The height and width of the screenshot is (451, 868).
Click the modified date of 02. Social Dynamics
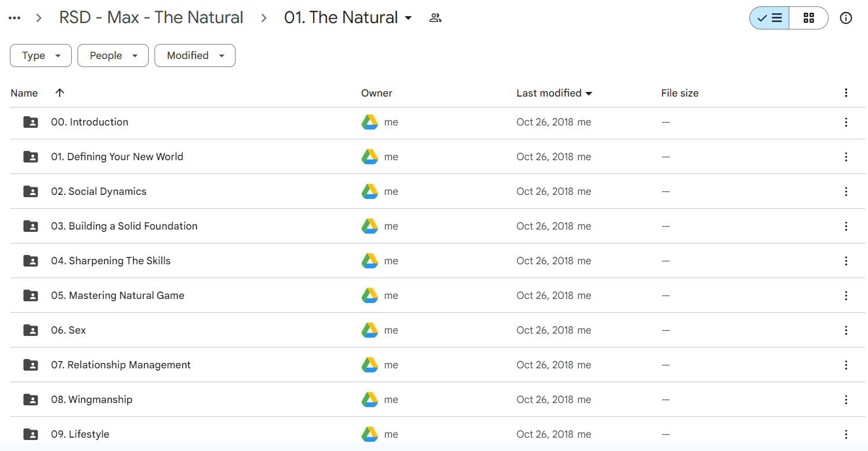545,191
